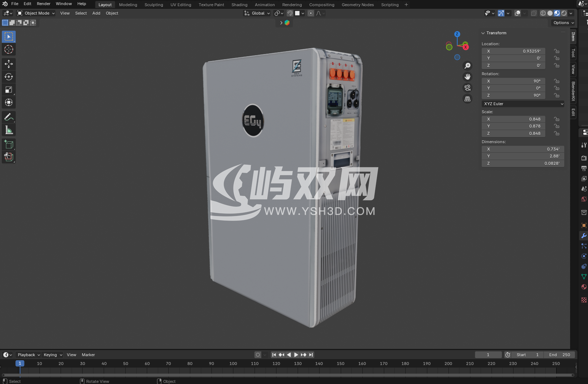588x384 pixels.
Task: Play the animation forward
Action: pyautogui.click(x=296, y=355)
